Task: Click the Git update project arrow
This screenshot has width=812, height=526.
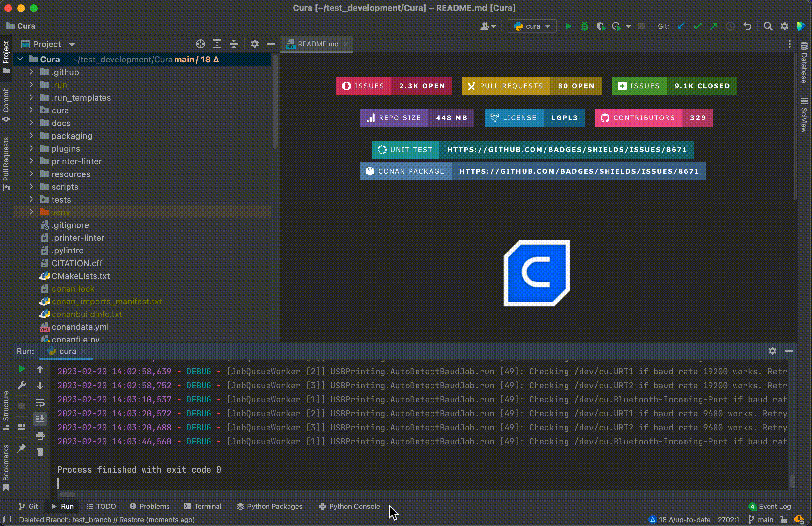Action: (x=681, y=26)
